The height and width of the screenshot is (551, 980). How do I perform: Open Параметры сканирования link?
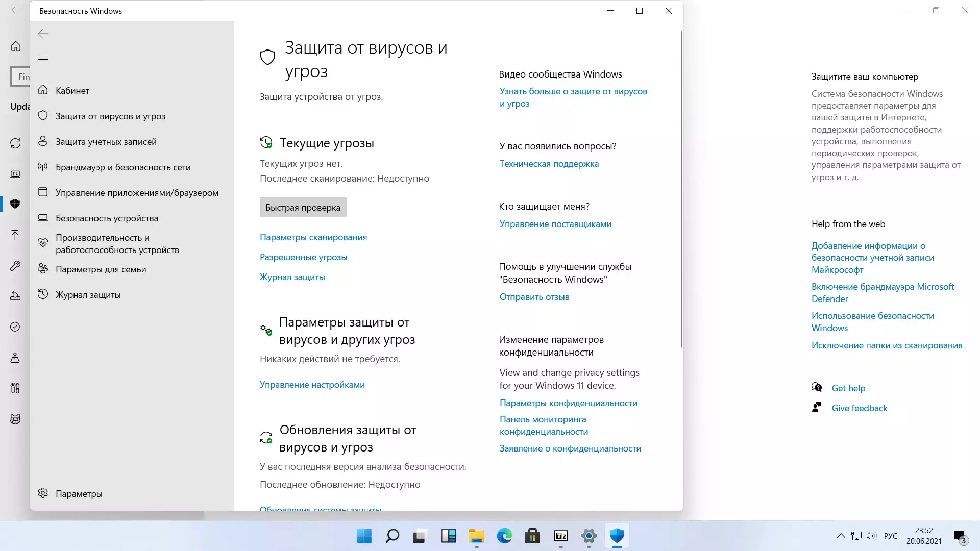tap(314, 237)
